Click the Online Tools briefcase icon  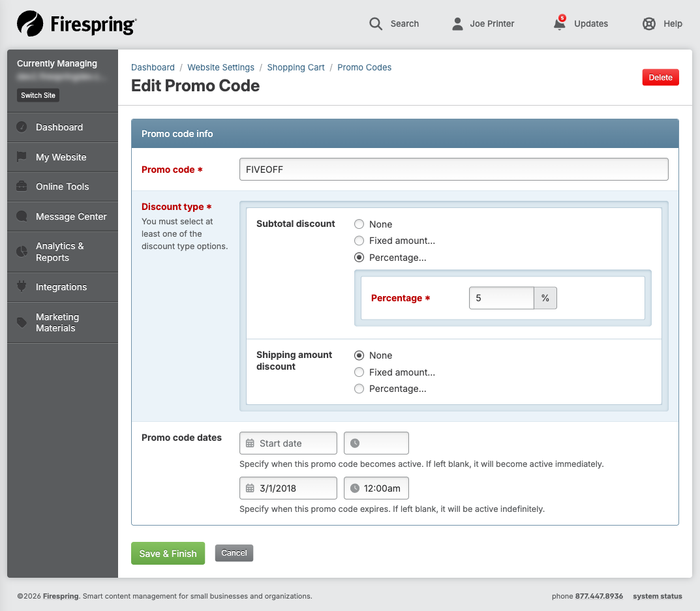22,186
